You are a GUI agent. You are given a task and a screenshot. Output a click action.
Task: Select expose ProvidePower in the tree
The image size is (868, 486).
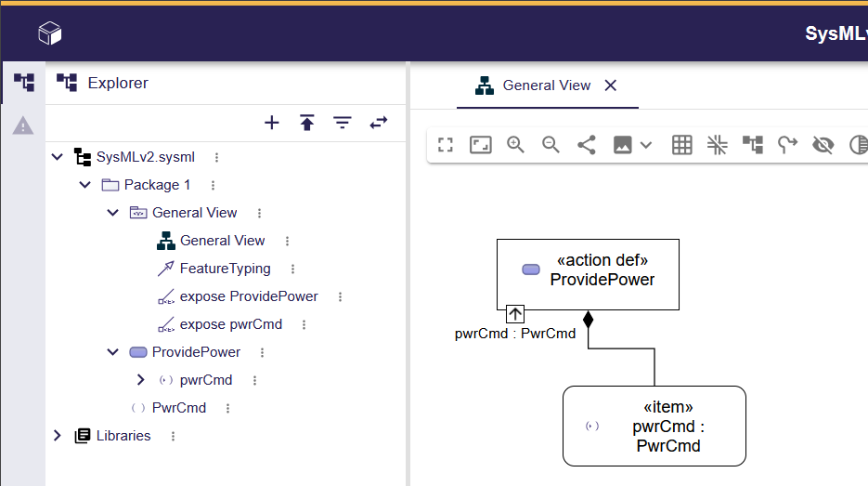point(248,296)
